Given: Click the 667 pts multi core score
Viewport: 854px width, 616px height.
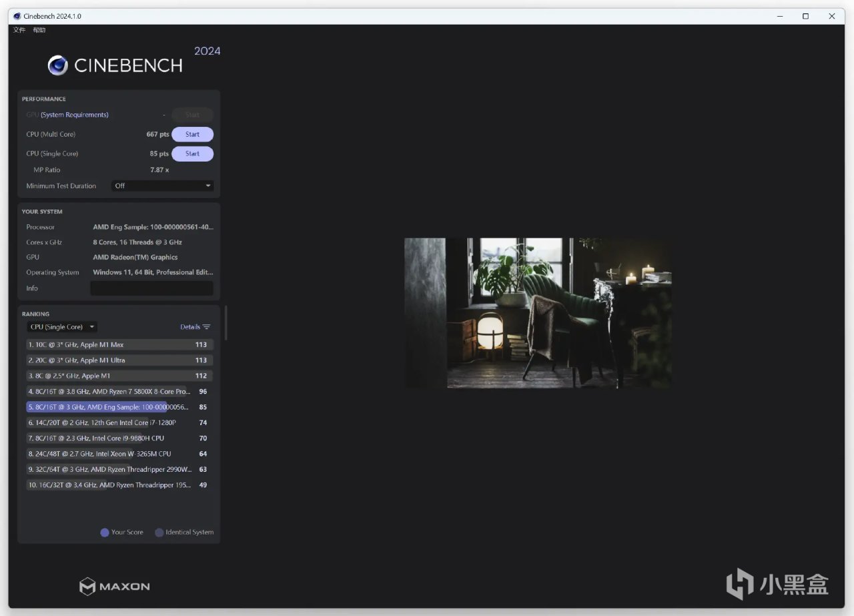Looking at the screenshot, I should point(157,134).
